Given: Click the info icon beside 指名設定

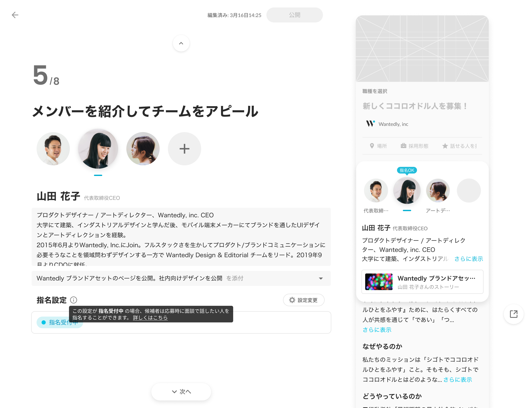Looking at the screenshot, I should pos(73,300).
